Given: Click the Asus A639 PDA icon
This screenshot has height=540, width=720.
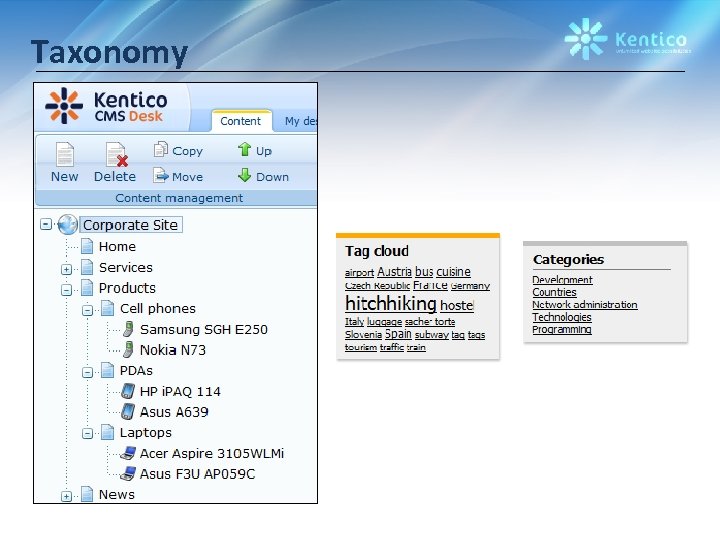Looking at the screenshot, I should pos(128,412).
